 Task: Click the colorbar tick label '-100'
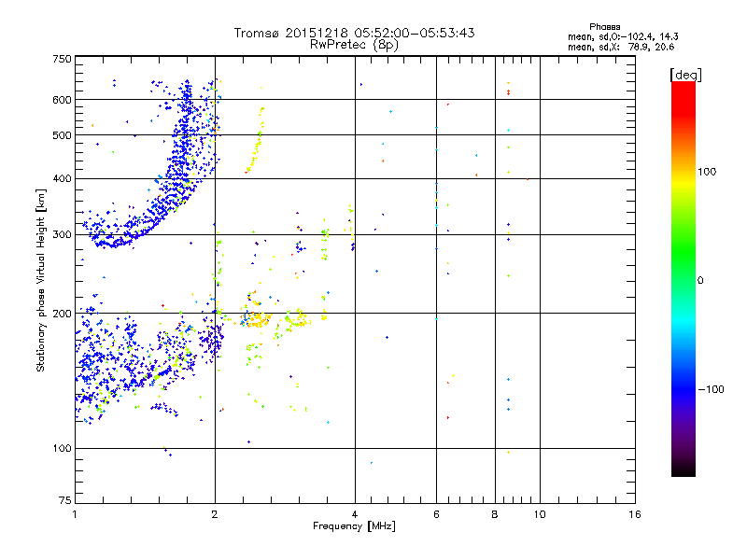(711, 389)
